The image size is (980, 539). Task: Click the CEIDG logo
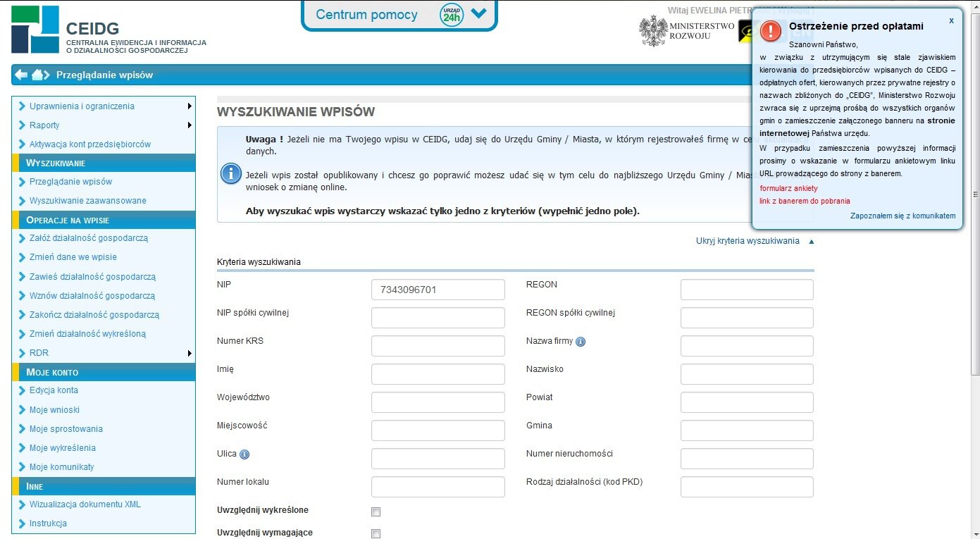click(x=35, y=30)
